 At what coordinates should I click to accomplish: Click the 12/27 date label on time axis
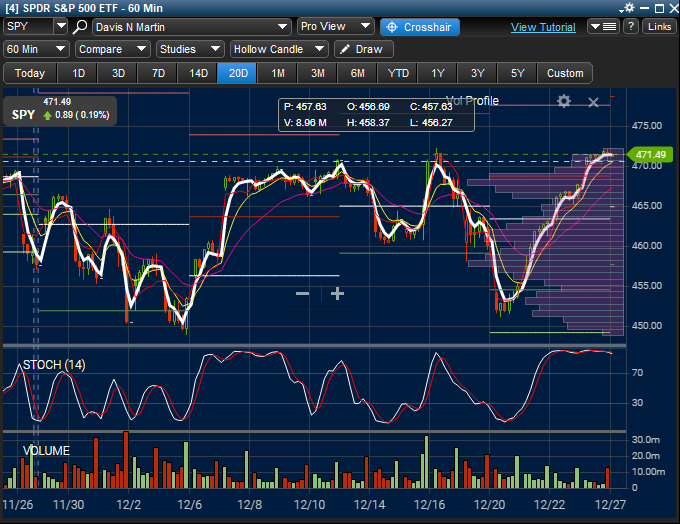(x=610, y=505)
